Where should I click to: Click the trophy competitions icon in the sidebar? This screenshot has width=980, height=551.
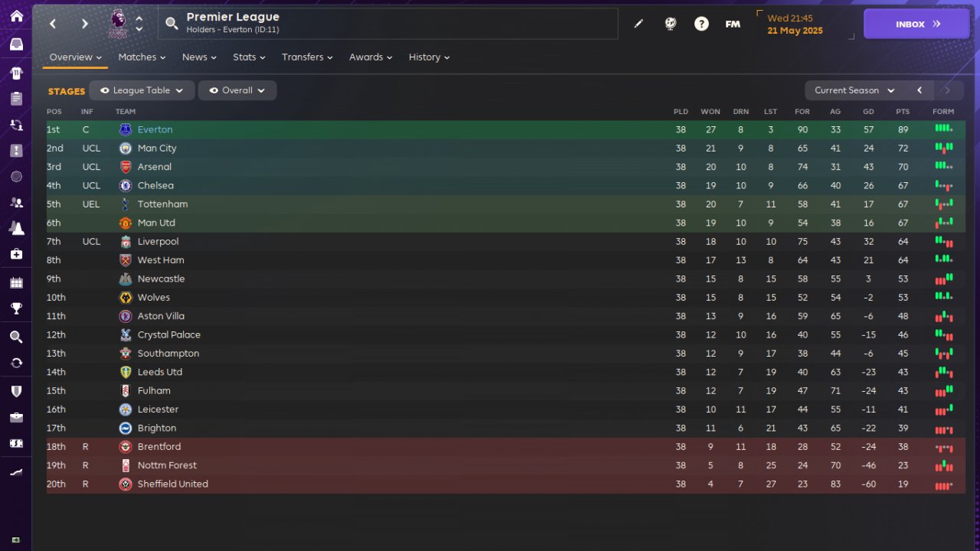click(16, 308)
